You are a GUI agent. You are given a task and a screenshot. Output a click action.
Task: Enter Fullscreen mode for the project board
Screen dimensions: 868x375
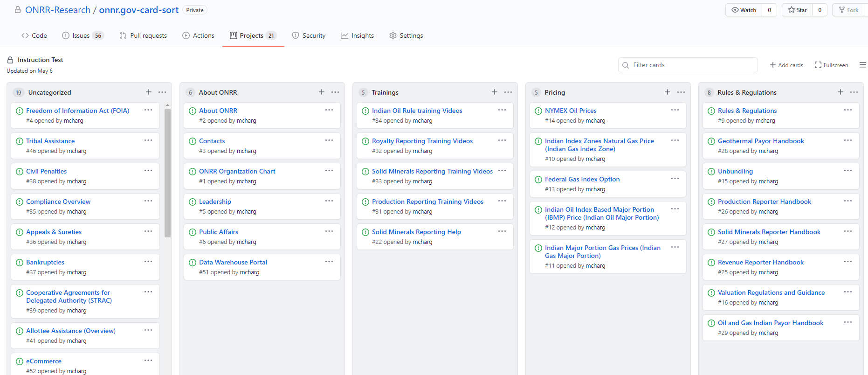pos(831,65)
